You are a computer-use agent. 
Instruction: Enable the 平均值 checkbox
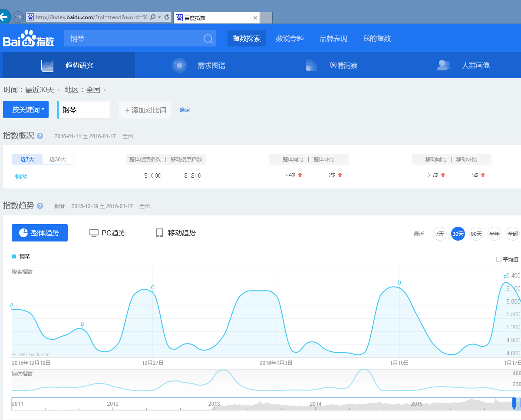[x=498, y=258]
